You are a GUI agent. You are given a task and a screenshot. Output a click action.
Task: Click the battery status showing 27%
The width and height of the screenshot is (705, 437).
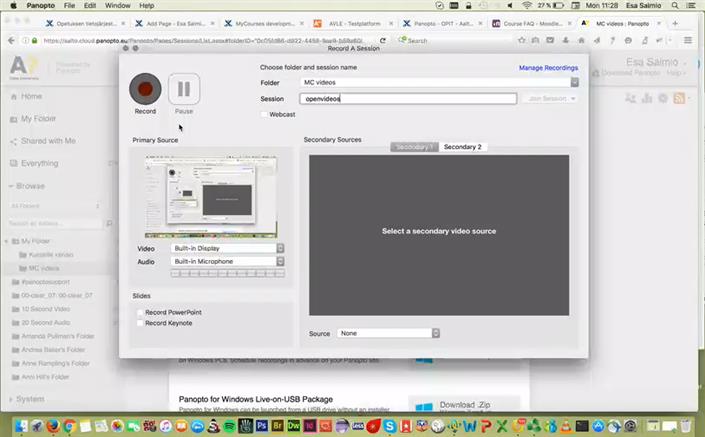pyautogui.click(x=551, y=5)
